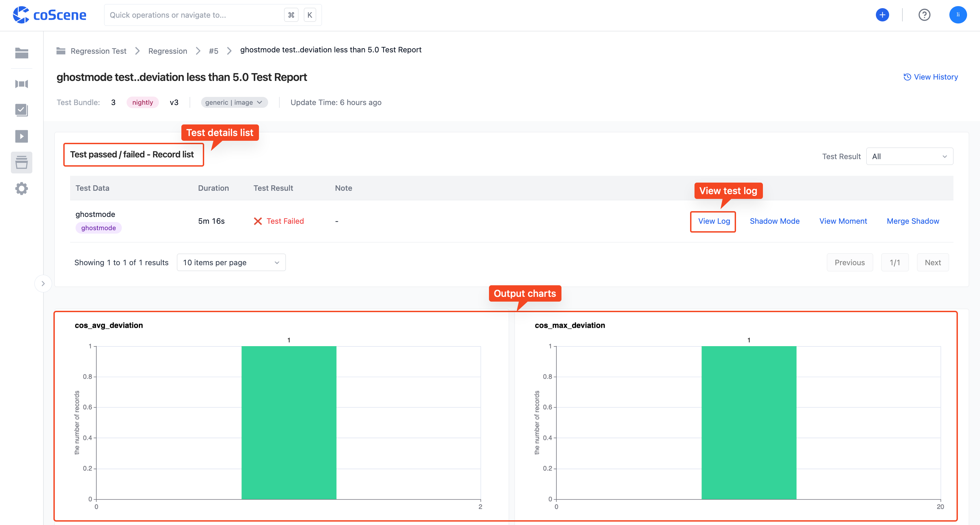Screen dimensions: 980x525
Task: Click the red X failed icon
Action: pos(258,221)
